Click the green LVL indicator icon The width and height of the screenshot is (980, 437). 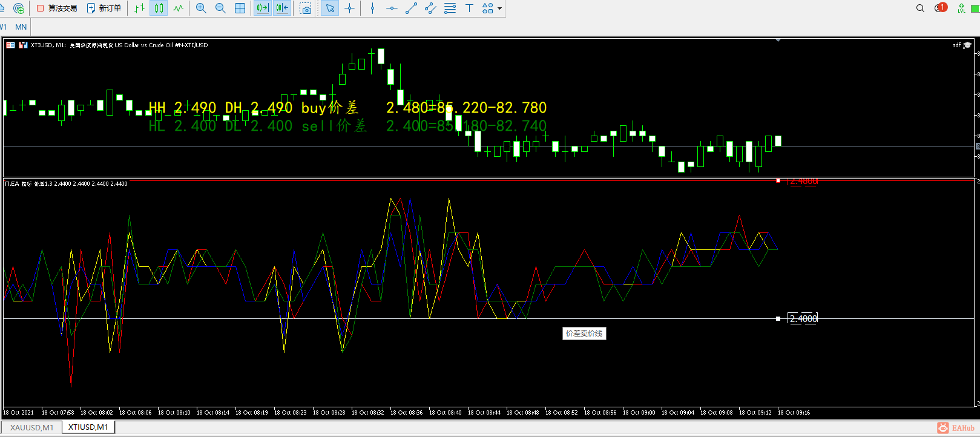point(961,8)
